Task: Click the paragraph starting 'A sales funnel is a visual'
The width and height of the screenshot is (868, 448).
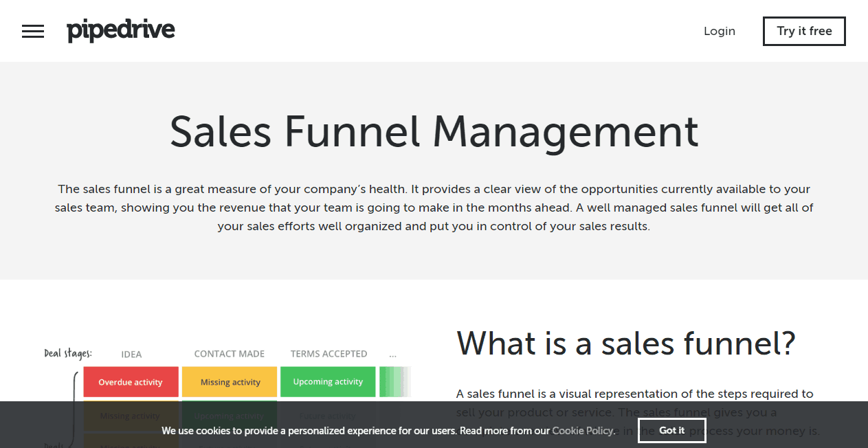Action: point(638,412)
